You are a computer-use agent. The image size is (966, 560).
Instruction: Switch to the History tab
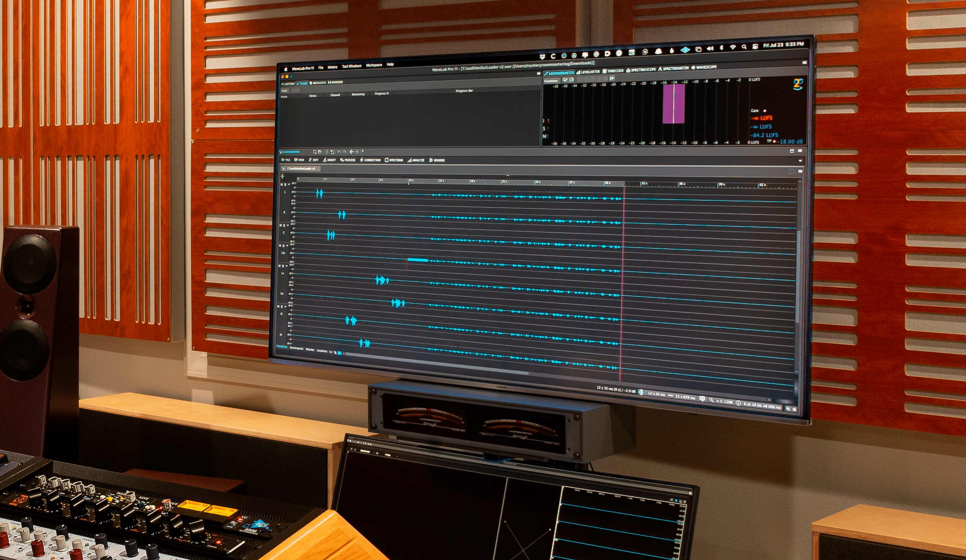(288, 84)
